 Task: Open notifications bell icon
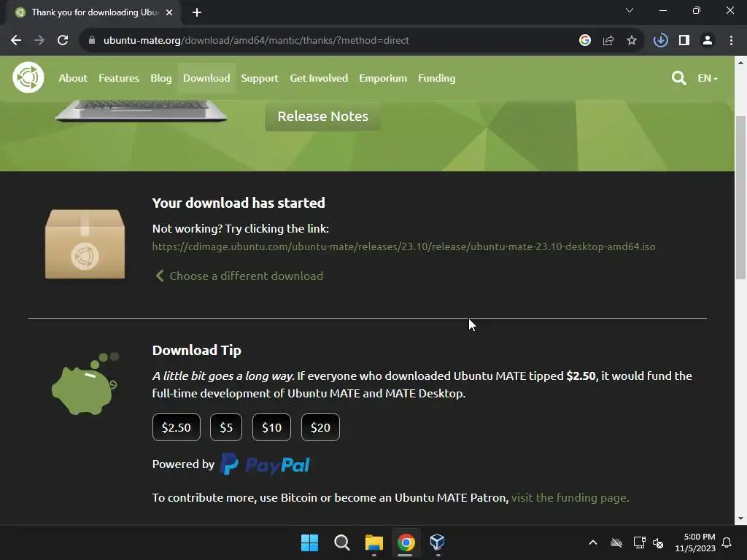(727, 542)
